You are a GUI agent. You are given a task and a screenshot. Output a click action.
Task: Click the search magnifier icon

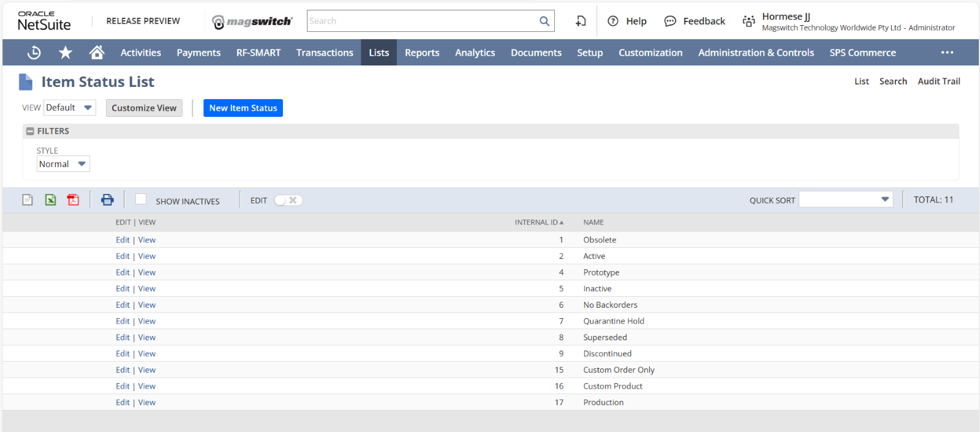[544, 21]
